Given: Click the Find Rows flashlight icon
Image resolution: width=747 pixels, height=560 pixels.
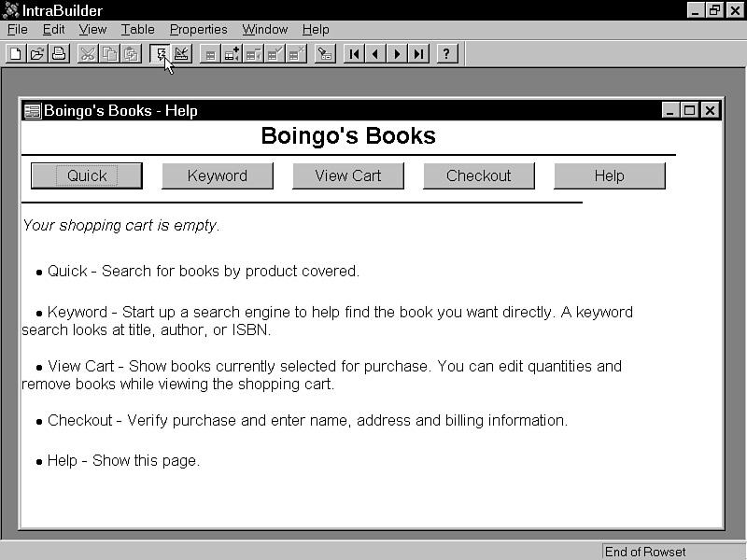Looking at the screenshot, I should click(325, 53).
